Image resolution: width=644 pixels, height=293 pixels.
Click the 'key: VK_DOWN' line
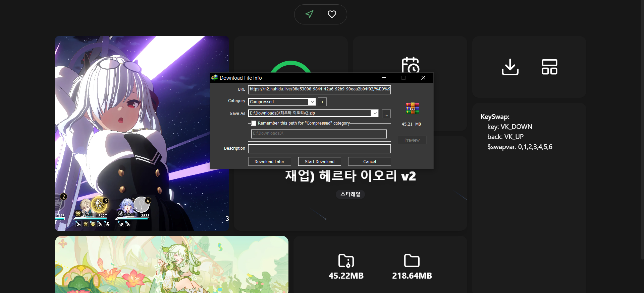(510, 127)
